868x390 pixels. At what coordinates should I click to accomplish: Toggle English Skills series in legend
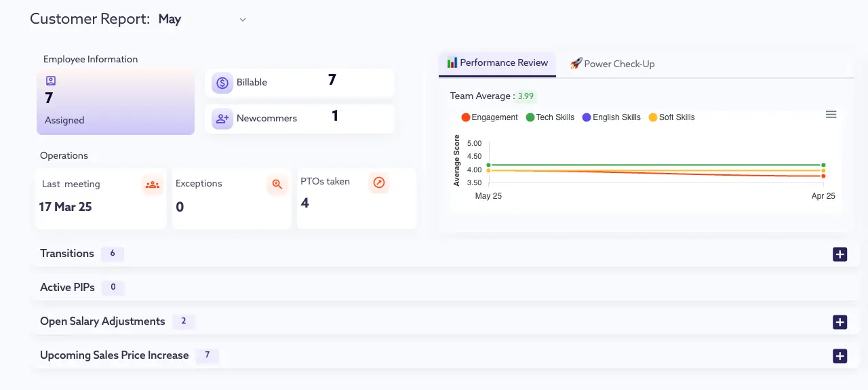point(611,117)
